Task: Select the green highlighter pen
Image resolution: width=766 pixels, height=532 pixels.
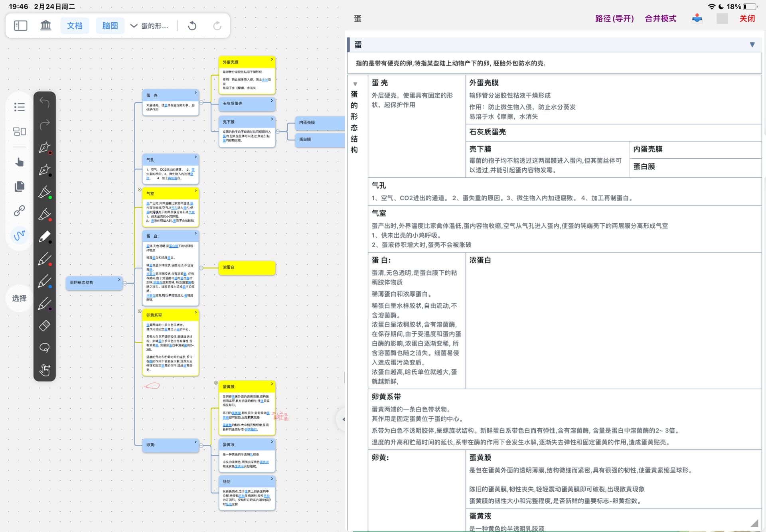Action: click(44, 193)
